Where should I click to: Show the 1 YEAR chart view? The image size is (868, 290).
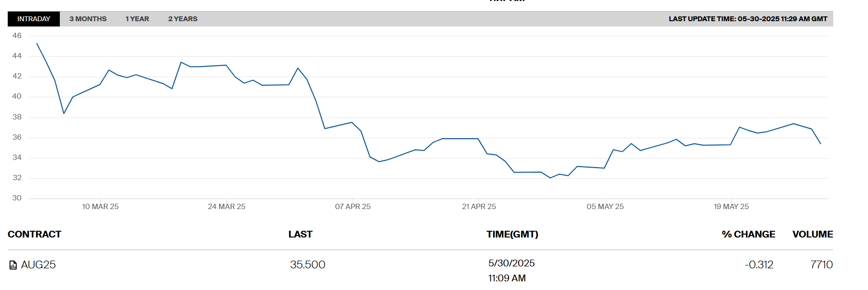point(137,19)
